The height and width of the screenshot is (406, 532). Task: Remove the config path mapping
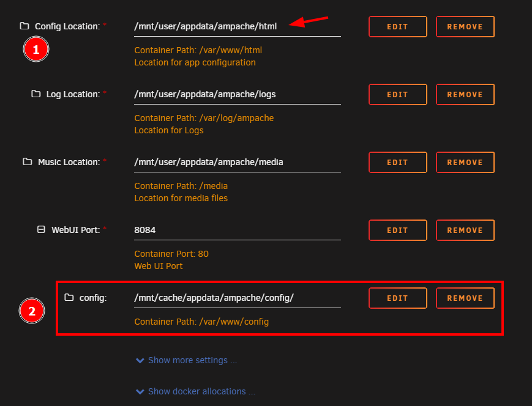[x=465, y=298]
